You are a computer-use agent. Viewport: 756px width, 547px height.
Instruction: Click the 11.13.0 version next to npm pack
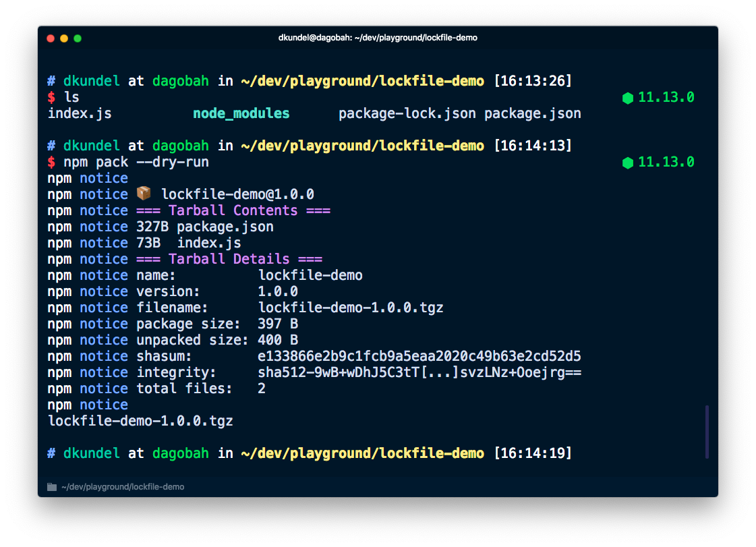[666, 162]
